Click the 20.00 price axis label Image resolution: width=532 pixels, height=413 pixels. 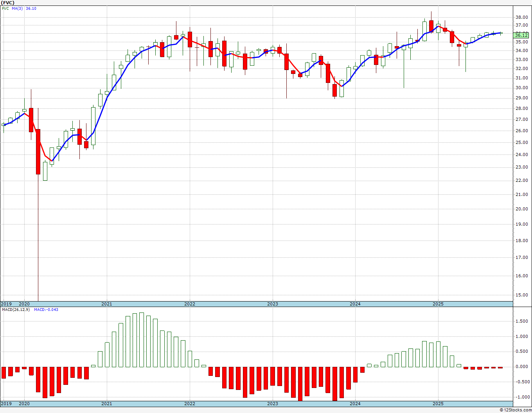tap(521, 209)
